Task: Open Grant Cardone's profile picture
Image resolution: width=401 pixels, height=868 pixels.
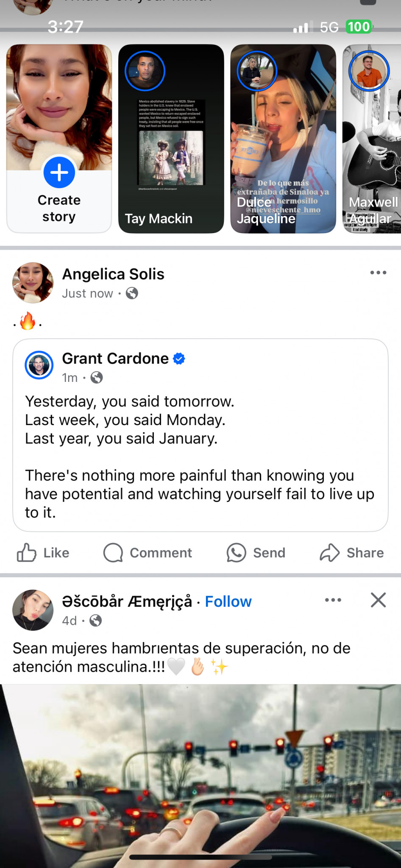Action: [39, 365]
